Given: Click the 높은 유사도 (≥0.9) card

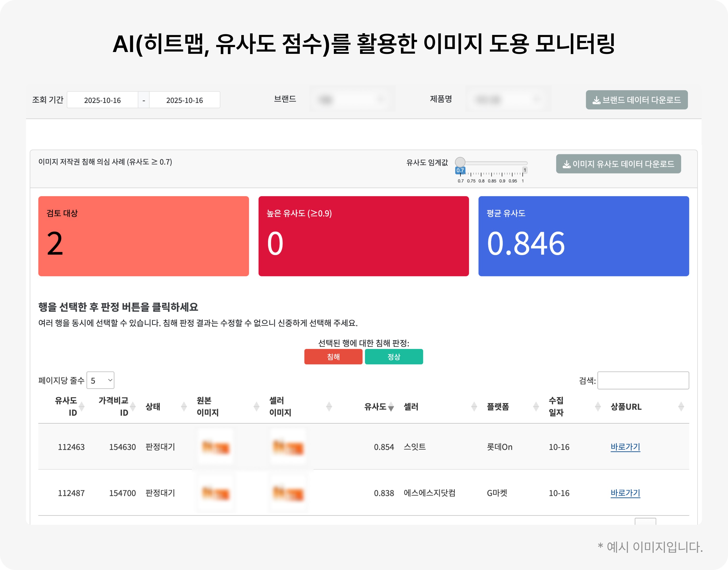Looking at the screenshot, I should point(364,236).
